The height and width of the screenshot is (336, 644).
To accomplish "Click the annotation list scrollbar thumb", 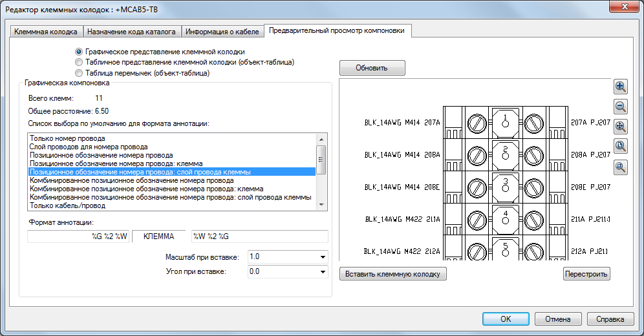I will 321,160.
